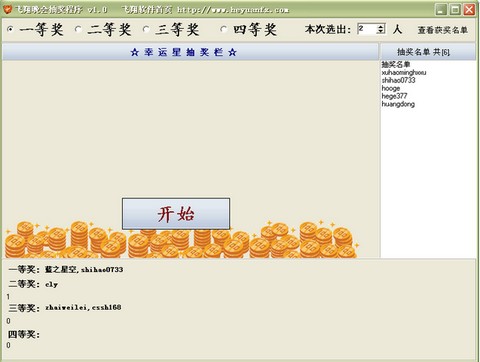Click the app icon in title bar
The width and height of the screenshot is (480, 362).
coord(7,9)
